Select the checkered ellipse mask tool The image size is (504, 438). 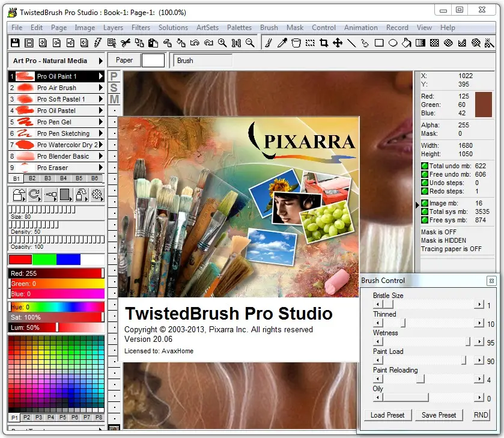pyautogui.click(x=448, y=43)
